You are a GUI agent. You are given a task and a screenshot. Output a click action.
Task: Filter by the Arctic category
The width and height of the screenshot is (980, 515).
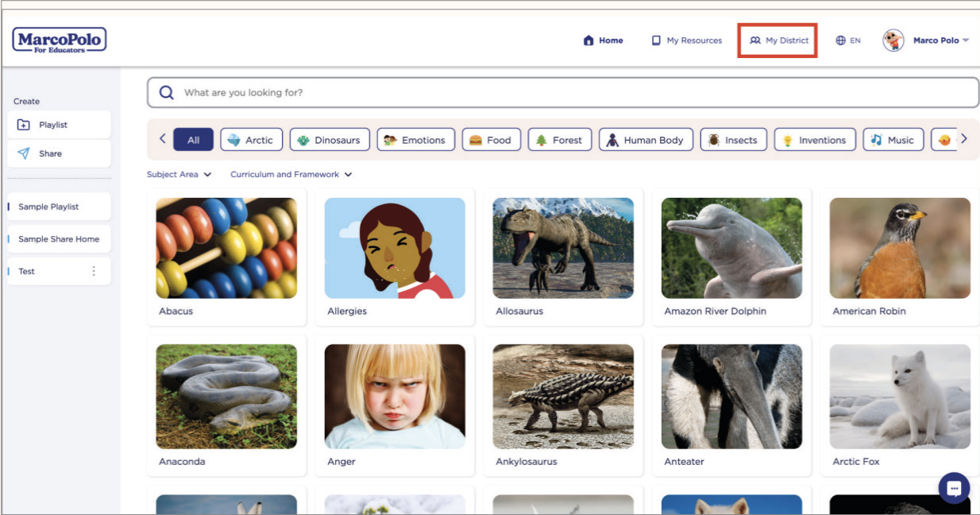click(x=250, y=140)
